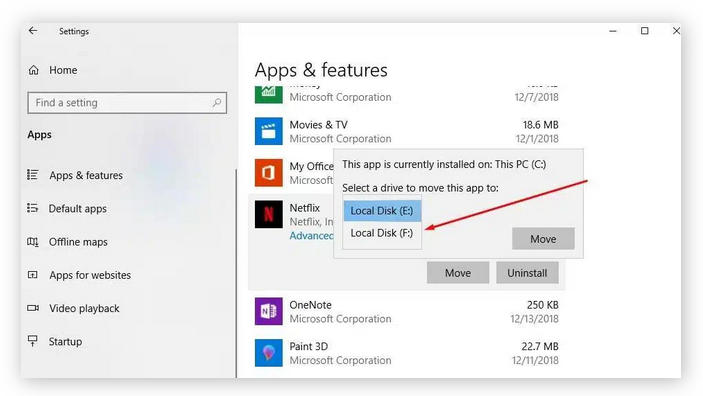Image resolution: width=703 pixels, height=396 pixels.
Task: Click the Netflix app icon
Action: (x=269, y=214)
